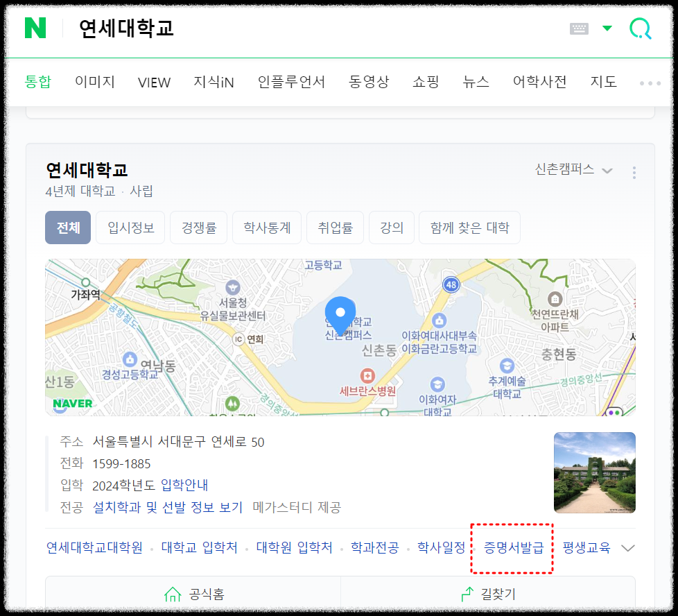Click the 길찾기 directions button
This screenshot has width=678, height=616.
[x=488, y=594]
